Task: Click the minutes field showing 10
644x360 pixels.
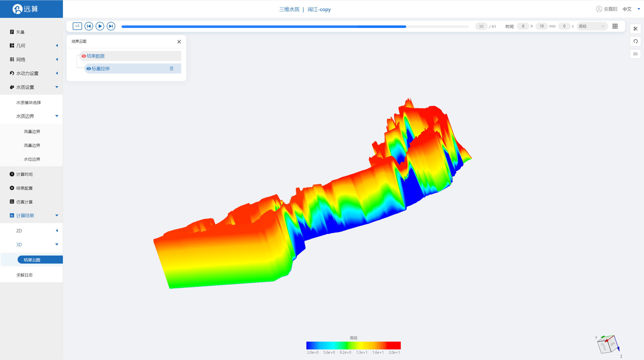Action: (x=542, y=26)
